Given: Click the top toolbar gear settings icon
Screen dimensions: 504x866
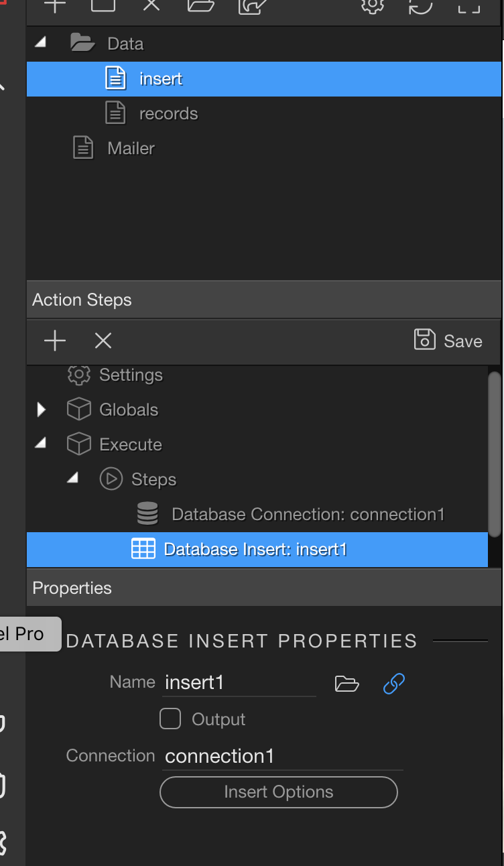Looking at the screenshot, I should pos(373,5).
